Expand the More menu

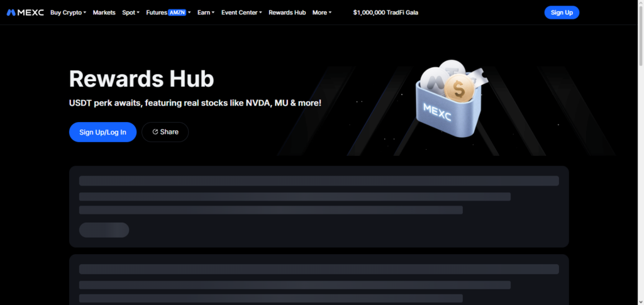pos(321,13)
